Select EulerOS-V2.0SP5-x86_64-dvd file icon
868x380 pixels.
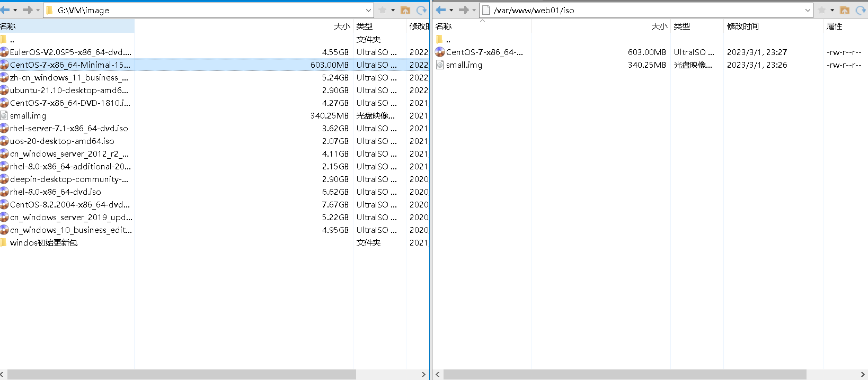point(4,52)
